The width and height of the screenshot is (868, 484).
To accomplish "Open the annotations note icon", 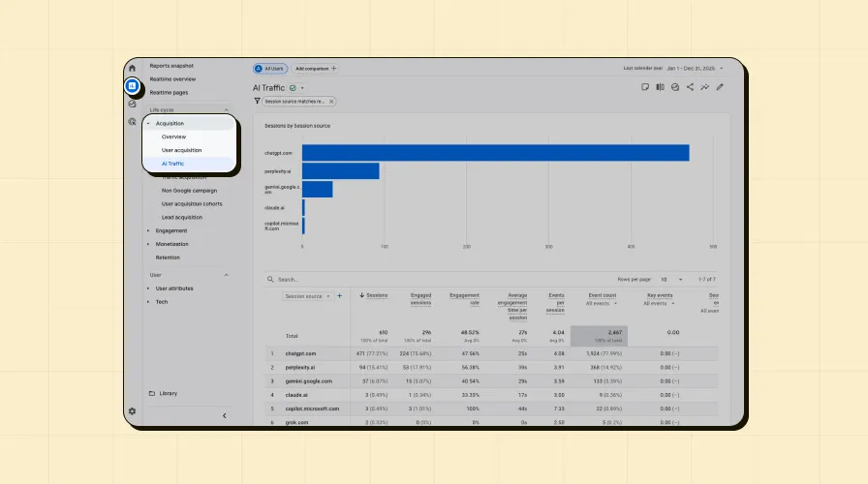I will tap(645, 87).
